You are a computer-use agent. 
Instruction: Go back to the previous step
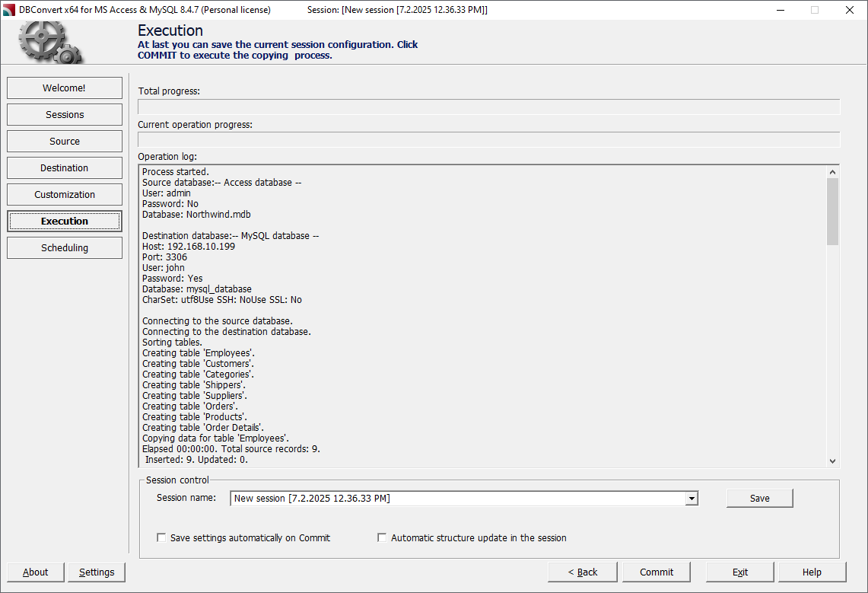[x=582, y=572]
